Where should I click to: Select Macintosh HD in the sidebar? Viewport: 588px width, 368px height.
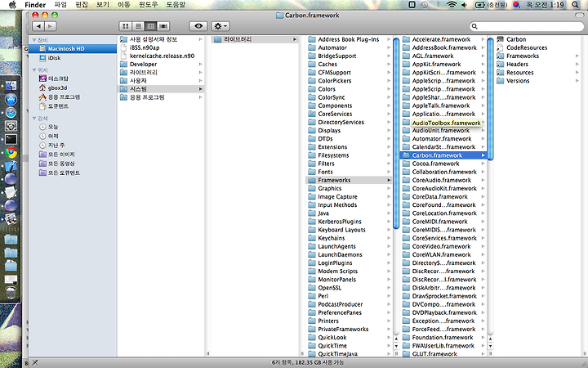coord(73,48)
